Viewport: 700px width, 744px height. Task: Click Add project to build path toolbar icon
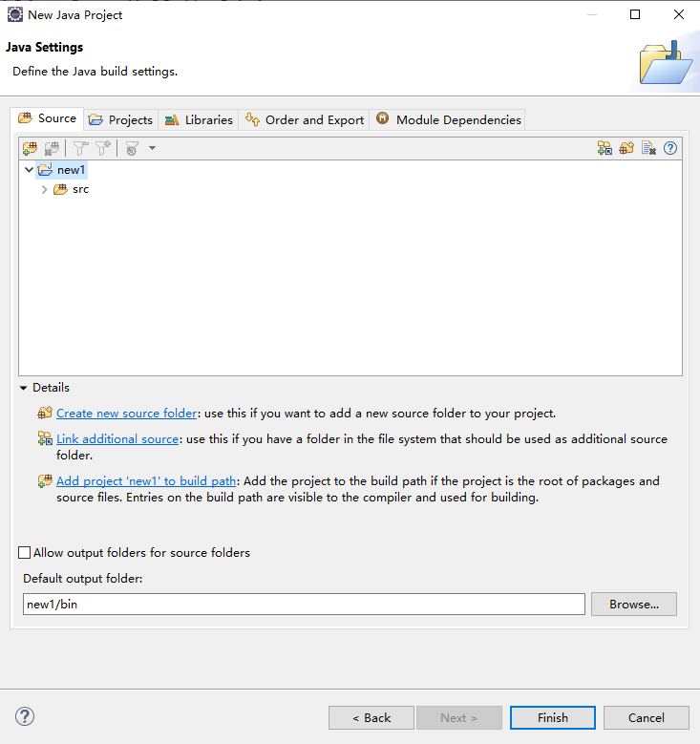click(30, 148)
